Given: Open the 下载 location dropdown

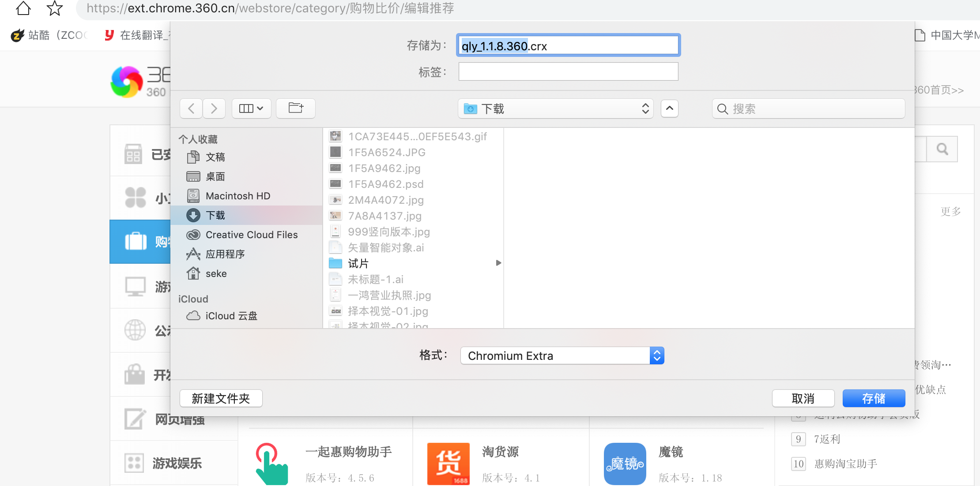Looking at the screenshot, I should tap(555, 108).
